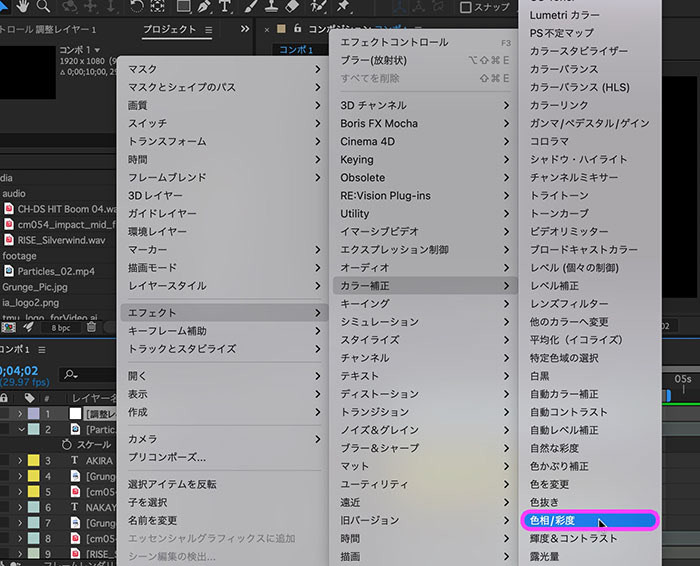Screen dimensions: 700x566
Task: Open the エフェクト submenu
Action: (225, 312)
